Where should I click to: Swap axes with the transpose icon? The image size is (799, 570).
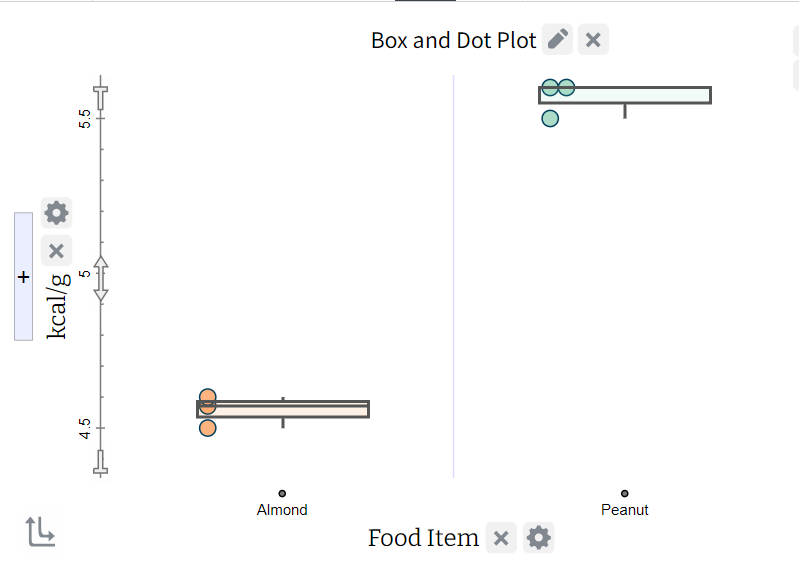point(40,531)
